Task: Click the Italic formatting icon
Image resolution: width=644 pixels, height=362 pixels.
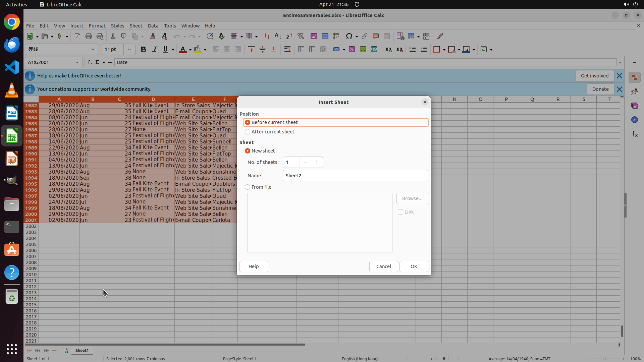Action: (155, 50)
